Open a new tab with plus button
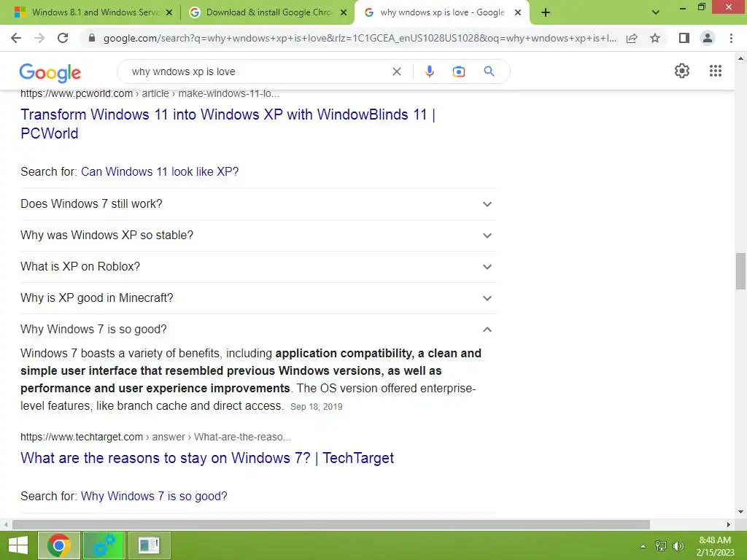The image size is (747, 560). (546, 13)
